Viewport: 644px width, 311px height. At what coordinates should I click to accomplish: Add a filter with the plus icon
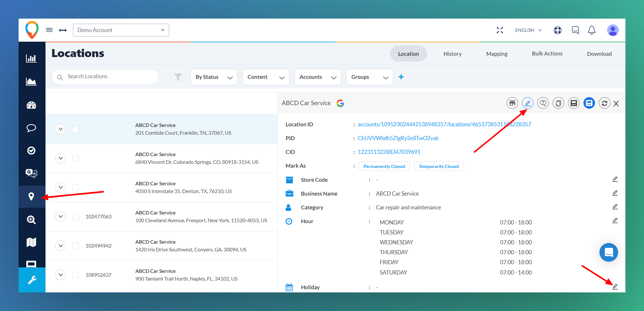click(x=401, y=77)
